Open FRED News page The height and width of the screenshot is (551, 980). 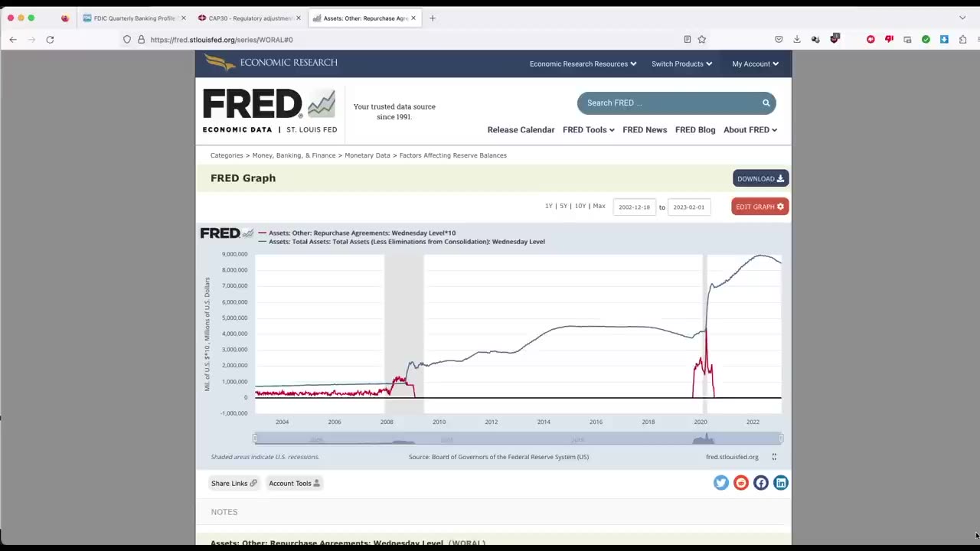(x=645, y=129)
